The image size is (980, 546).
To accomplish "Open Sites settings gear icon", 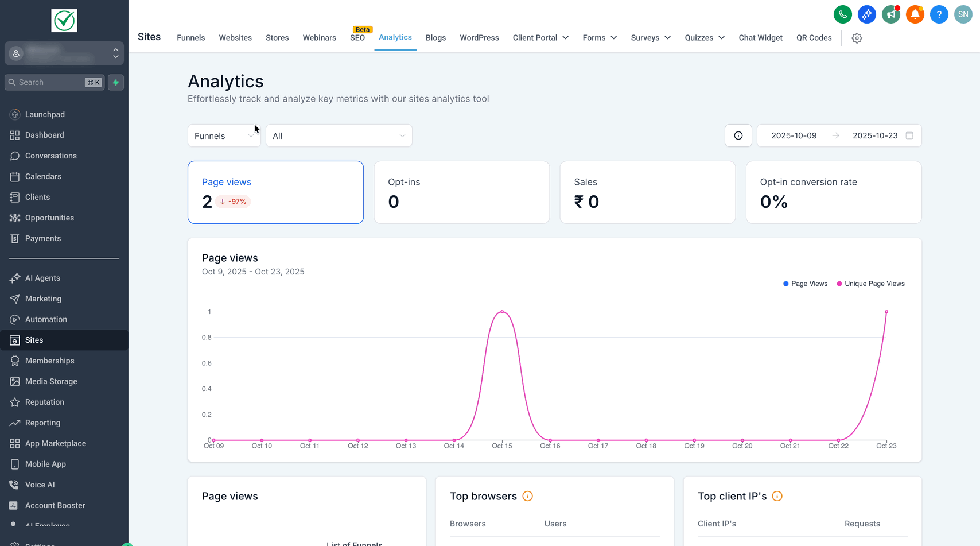I will 857,38.
